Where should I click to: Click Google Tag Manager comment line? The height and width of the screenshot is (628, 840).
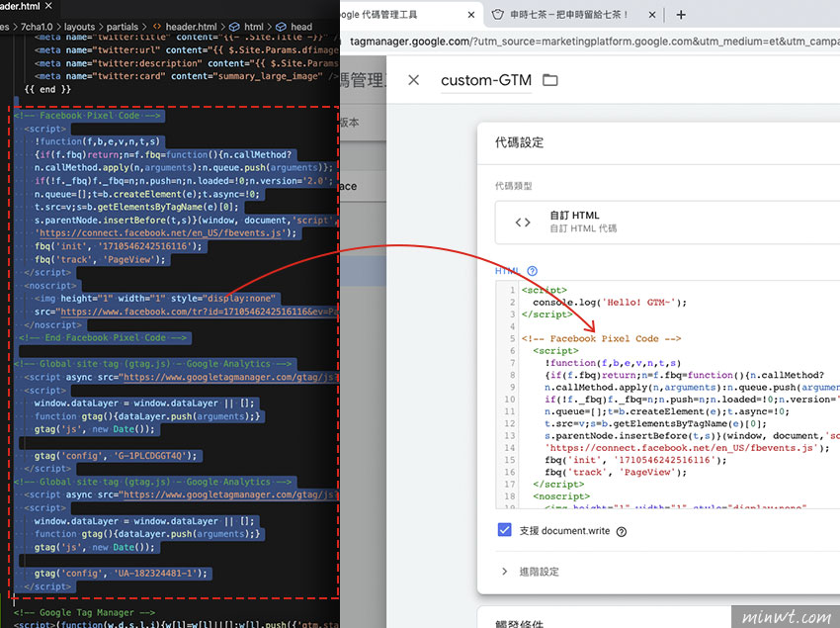(84, 612)
